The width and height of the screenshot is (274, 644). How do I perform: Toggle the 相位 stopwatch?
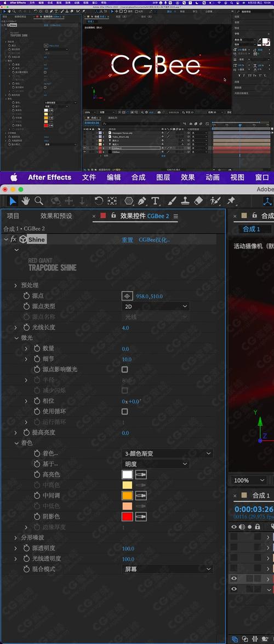tap(37, 401)
